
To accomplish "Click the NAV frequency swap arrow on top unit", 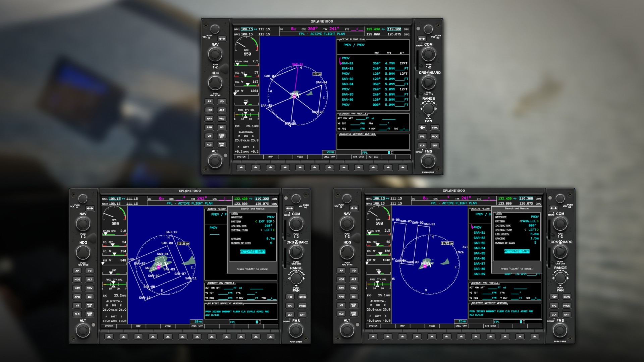I will 222,39.
